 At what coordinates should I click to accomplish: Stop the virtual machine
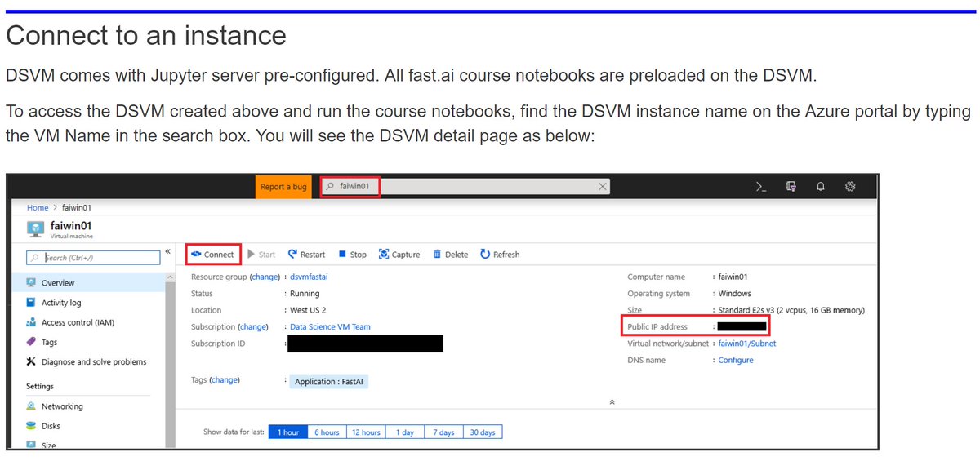tap(352, 255)
